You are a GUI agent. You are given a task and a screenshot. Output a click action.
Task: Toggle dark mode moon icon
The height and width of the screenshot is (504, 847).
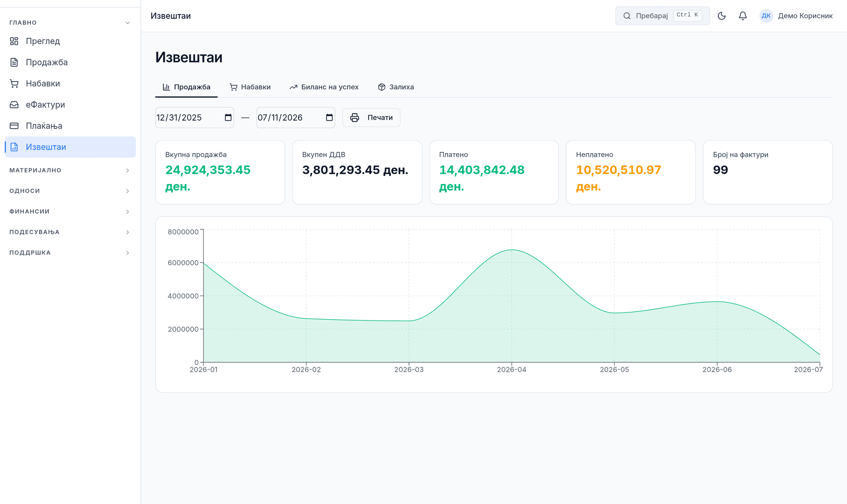point(721,16)
